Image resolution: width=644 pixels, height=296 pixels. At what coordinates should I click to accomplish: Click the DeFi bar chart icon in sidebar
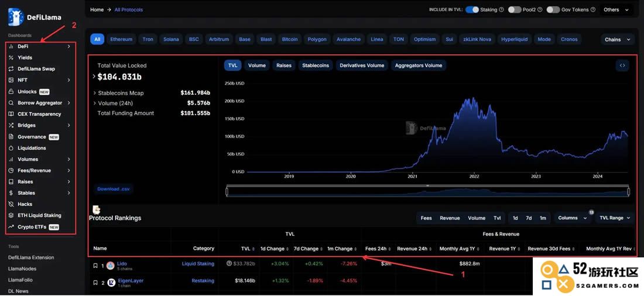pyautogui.click(x=11, y=47)
